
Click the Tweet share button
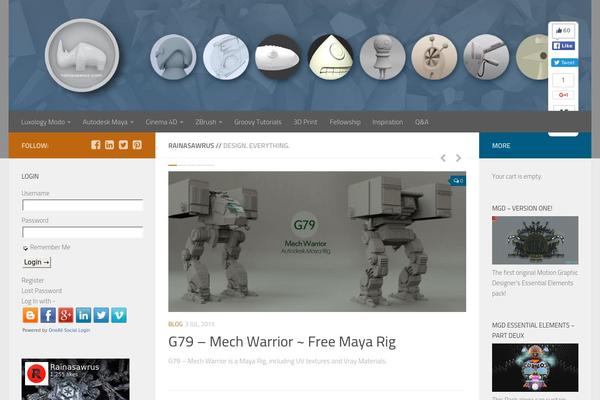click(x=564, y=62)
